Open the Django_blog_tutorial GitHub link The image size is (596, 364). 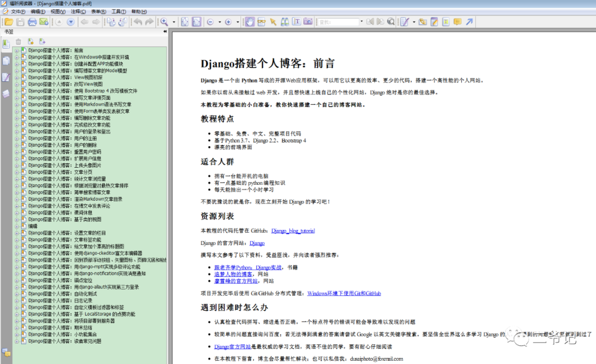(x=293, y=231)
